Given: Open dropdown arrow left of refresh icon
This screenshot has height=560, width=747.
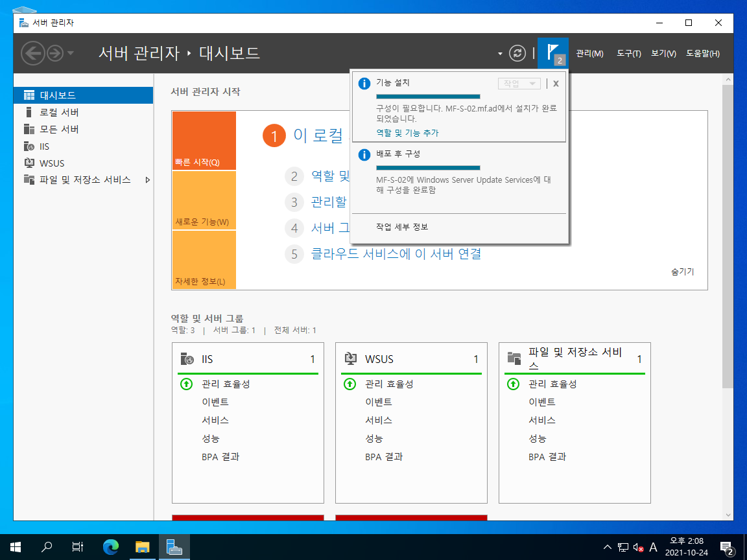Looking at the screenshot, I should [500, 53].
